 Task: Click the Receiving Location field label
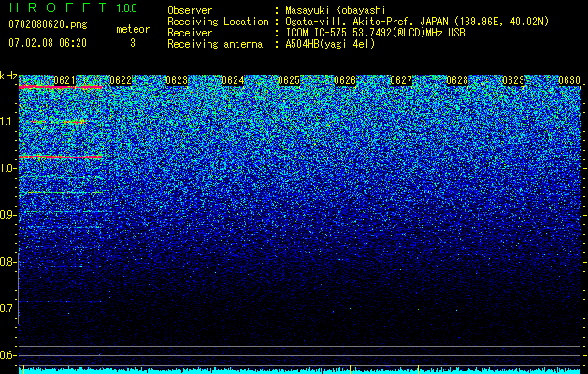(218, 22)
